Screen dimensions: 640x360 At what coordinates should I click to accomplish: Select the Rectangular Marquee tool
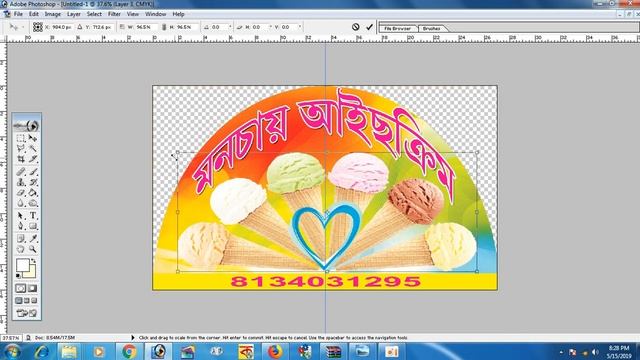coord(21,138)
